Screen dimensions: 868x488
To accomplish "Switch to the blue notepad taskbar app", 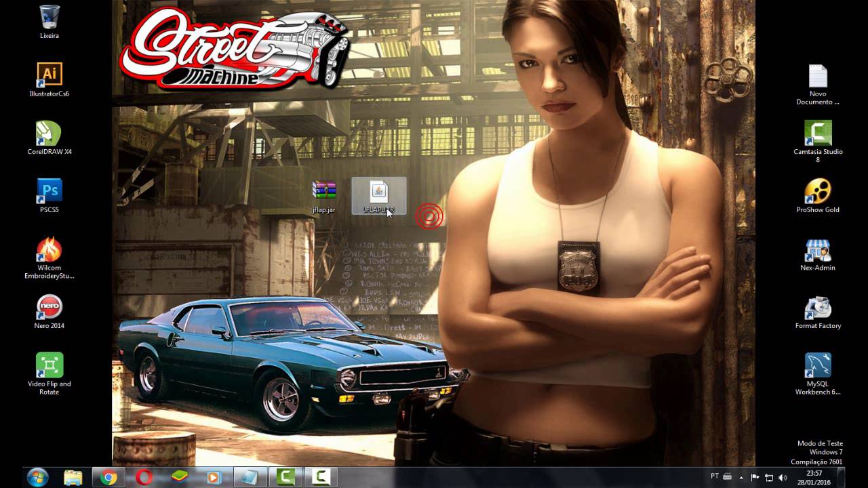I will (250, 477).
